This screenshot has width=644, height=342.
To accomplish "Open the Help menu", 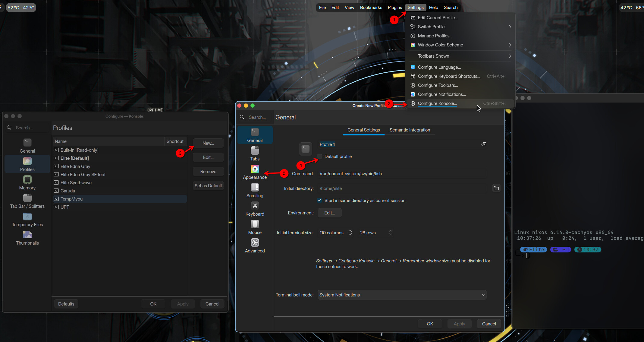I will point(433,8).
